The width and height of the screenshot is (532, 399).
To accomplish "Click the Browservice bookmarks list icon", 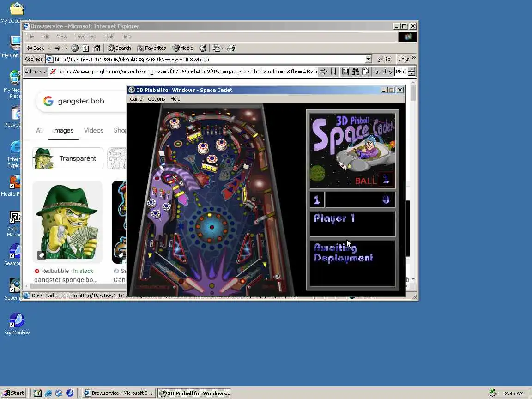I will click(345, 72).
